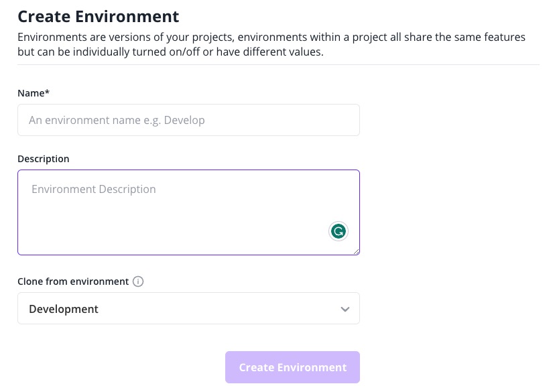
Task: Click the resize handle of the Description textarea
Action: [356, 251]
